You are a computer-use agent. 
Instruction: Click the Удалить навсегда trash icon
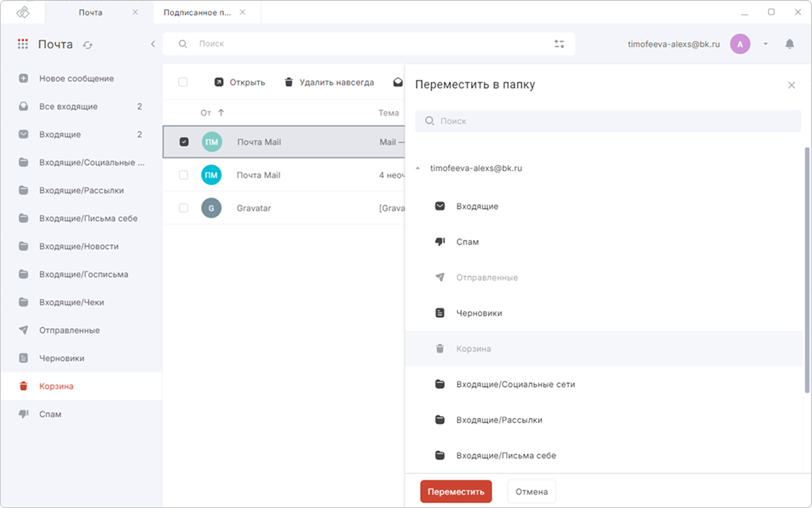[x=289, y=83]
